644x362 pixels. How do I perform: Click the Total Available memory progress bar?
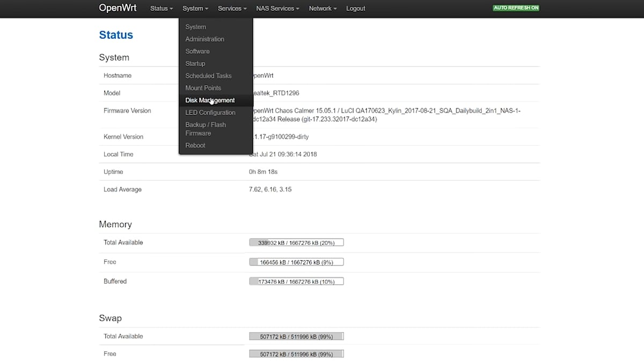click(x=296, y=242)
